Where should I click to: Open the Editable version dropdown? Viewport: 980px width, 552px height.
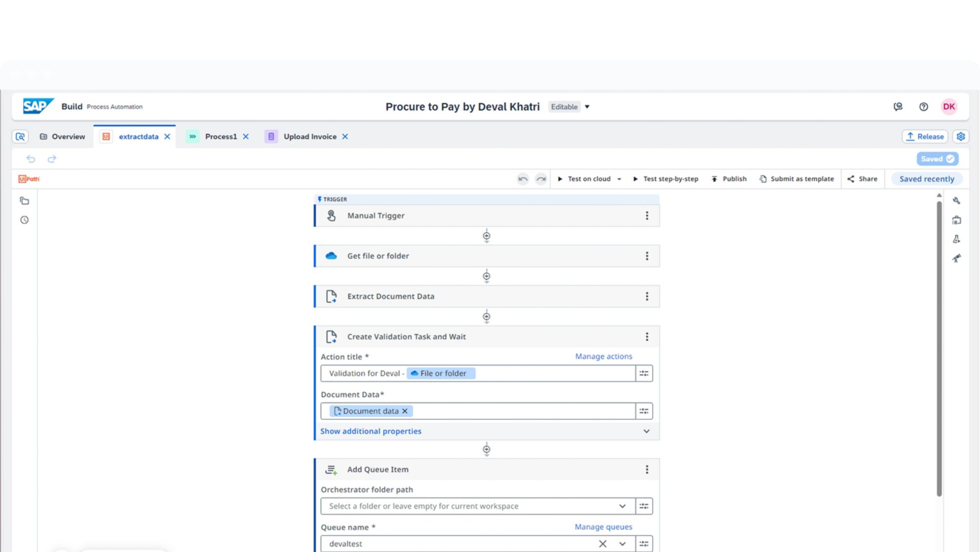point(587,106)
